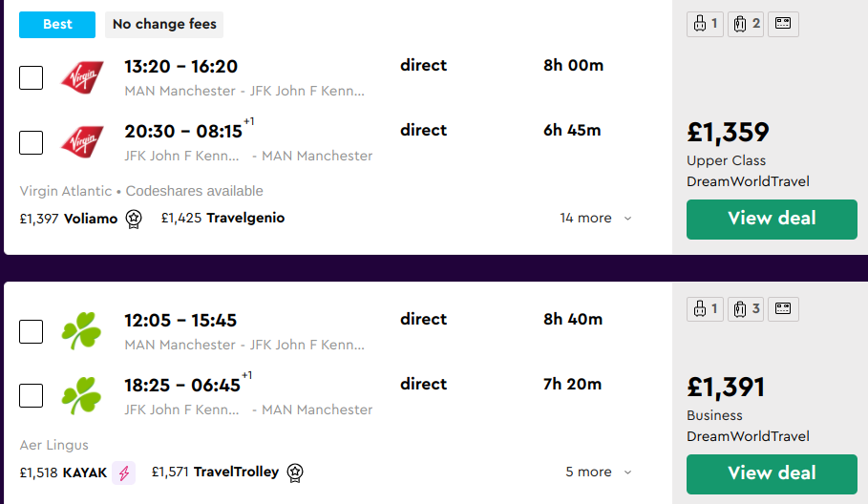Click the carry-on bag icon in Aer Lingus deal

tap(704, 308)
